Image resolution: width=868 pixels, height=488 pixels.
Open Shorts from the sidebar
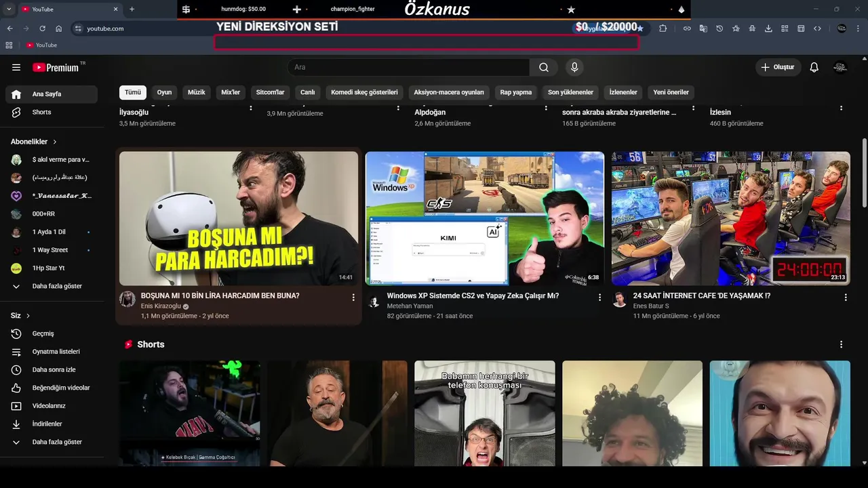(x=52, y=112)
